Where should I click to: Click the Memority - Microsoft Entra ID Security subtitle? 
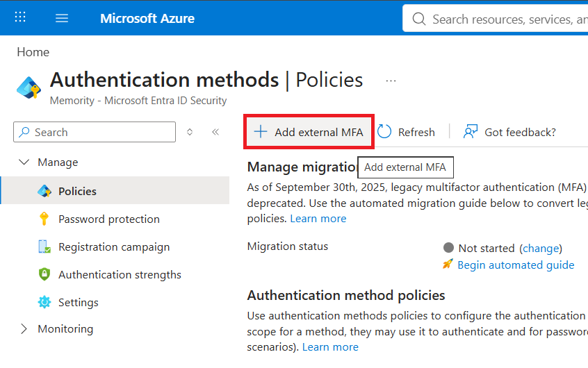(x=138, y=101)
